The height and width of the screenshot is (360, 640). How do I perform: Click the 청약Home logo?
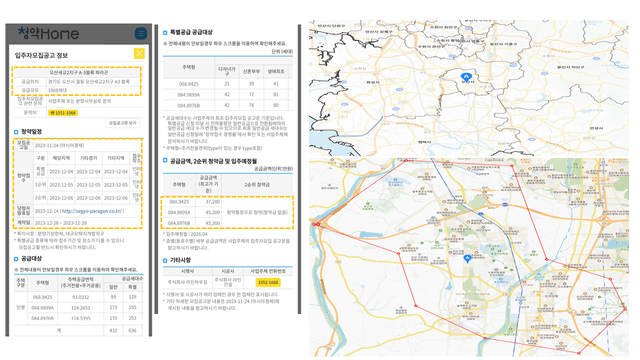pyautogui.click(x=48, y=33)
